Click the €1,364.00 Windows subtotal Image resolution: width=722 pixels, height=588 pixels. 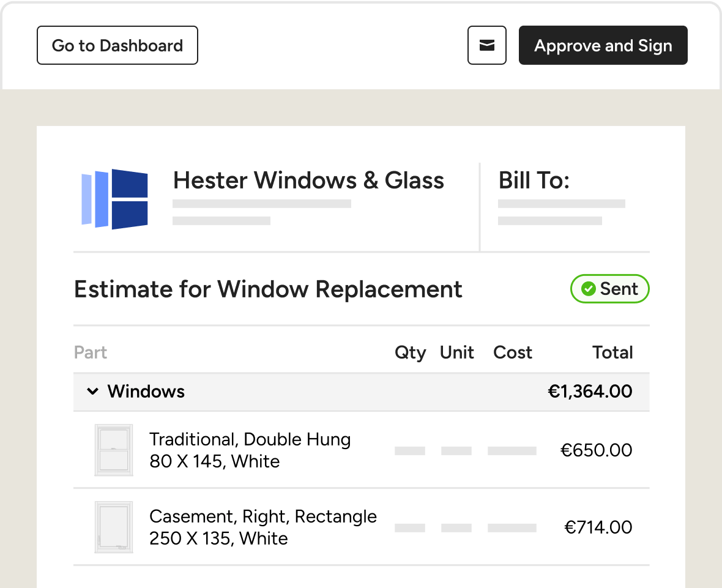coord(590,392)
